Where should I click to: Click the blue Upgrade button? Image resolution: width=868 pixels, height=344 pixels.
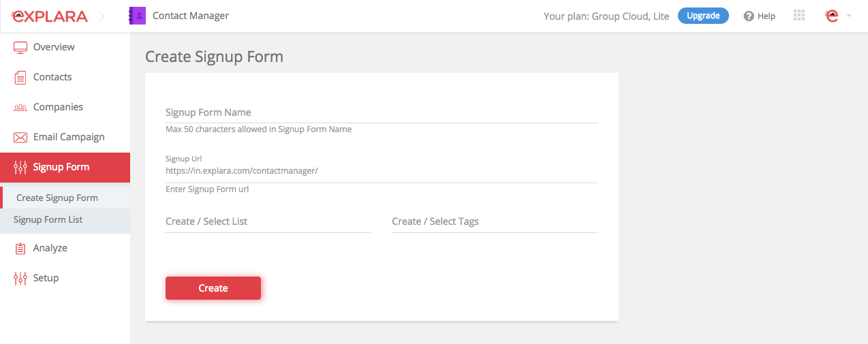coord(703,16)
